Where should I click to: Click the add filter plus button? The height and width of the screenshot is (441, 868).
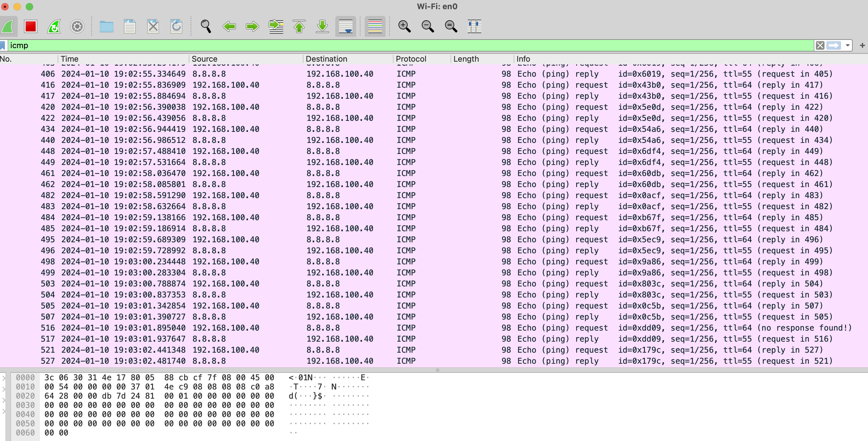tap(862, 45)
